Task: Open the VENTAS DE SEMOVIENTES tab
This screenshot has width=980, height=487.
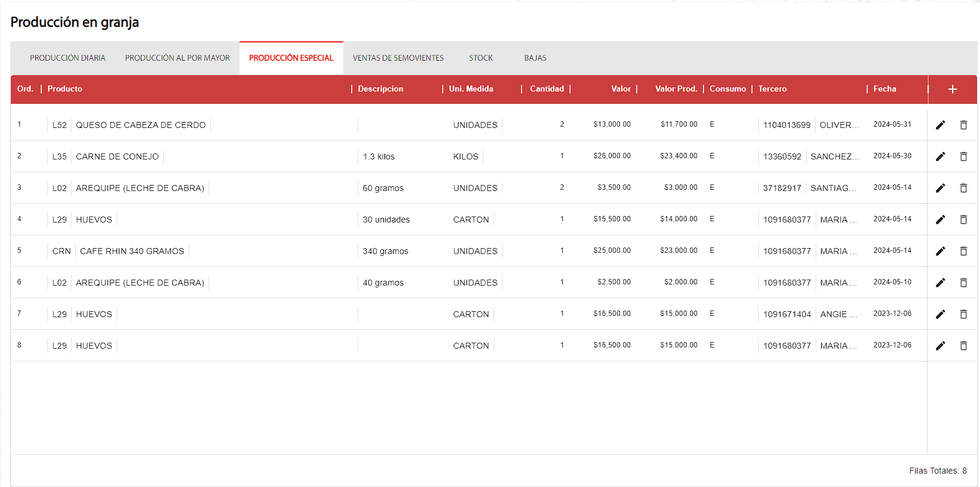Action: pos(398,58)
